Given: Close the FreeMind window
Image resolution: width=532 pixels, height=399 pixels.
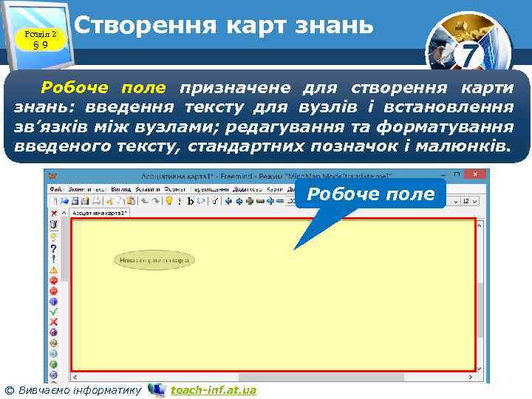Looking at the screenshot, I should pyautogui.click(x=475, y=174).
